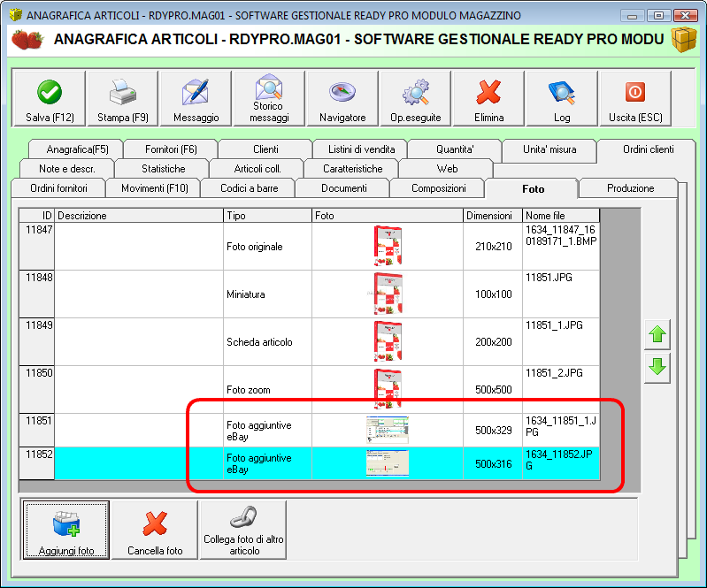707x588 pixels.
Task: Open the Web tab
Action: (447, 169)
